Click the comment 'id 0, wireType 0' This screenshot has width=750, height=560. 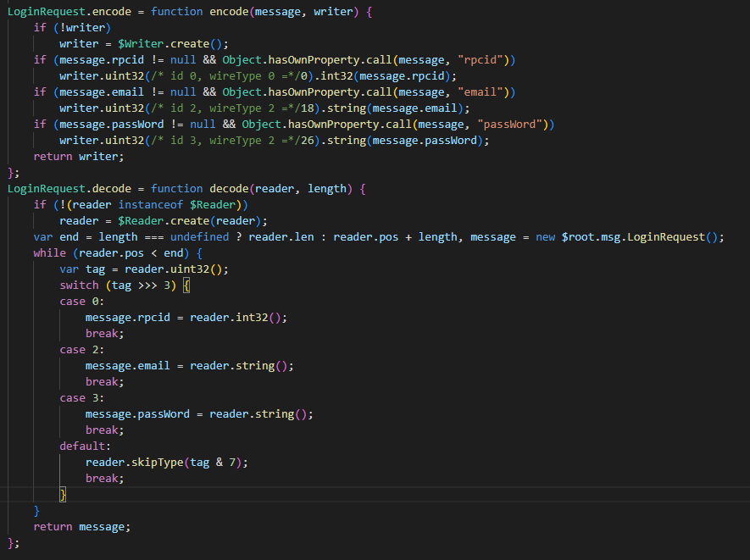click(x=222, y=76)
